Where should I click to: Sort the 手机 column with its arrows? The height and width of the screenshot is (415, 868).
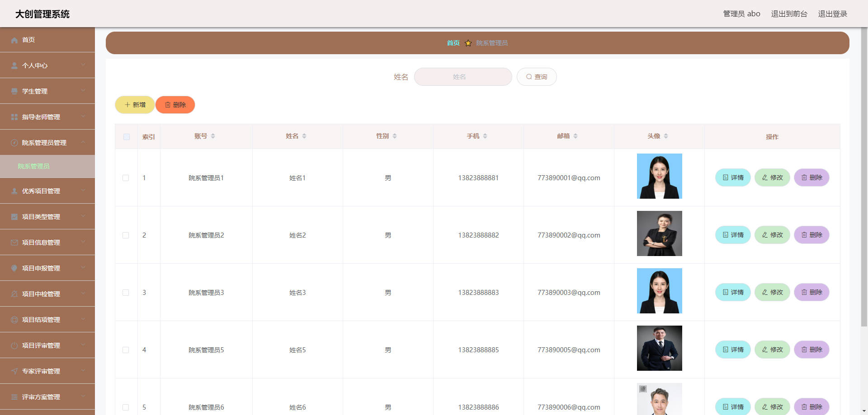point(485,136)
